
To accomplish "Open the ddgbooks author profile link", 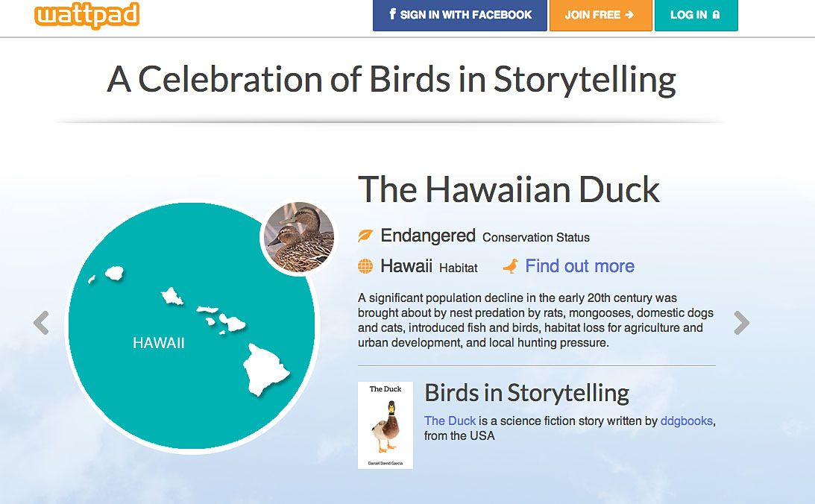I will click(686, 420).
